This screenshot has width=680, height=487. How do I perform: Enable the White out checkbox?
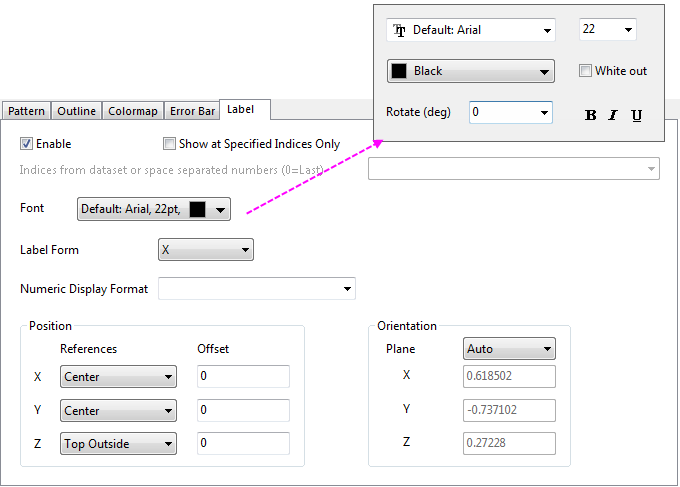pos(586,71)
